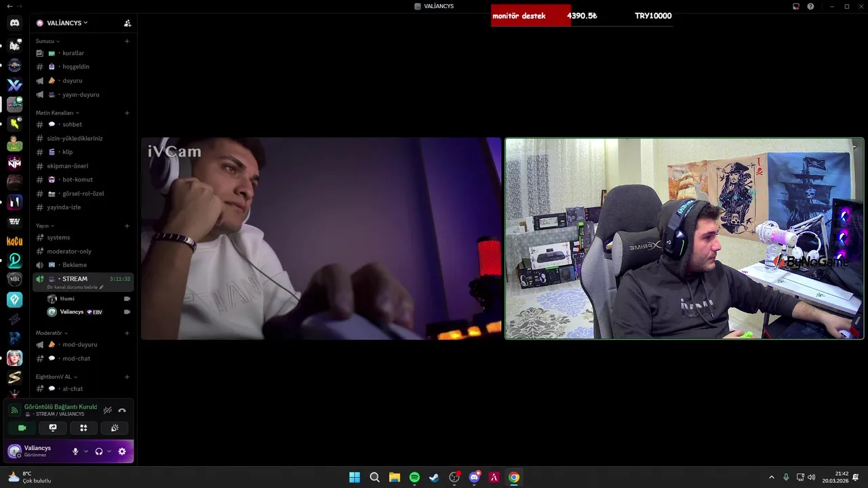The height and width of the screenshot is (488, 868).
Task: Open the soundboard button
Action: pos(115,428)
